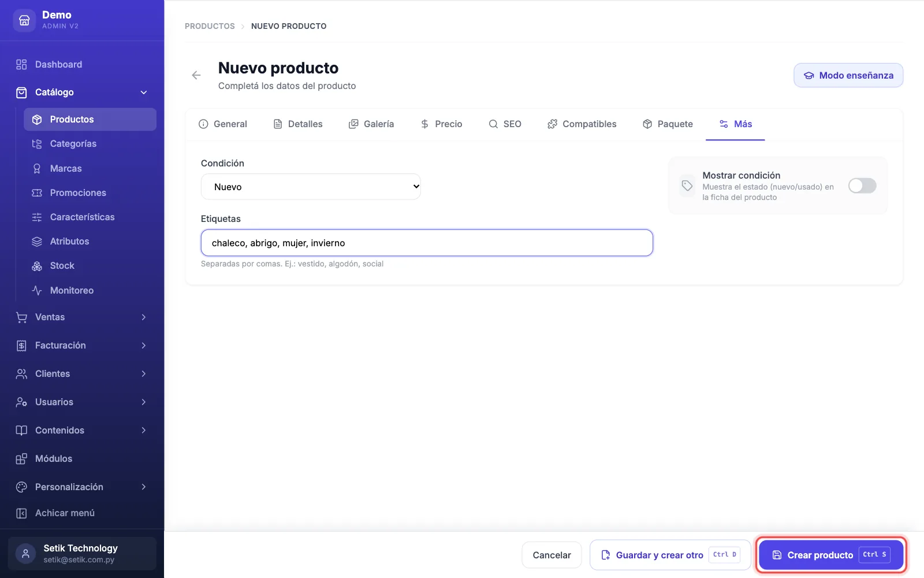
Task: Open the Precio tab
Action: (442, 124)
